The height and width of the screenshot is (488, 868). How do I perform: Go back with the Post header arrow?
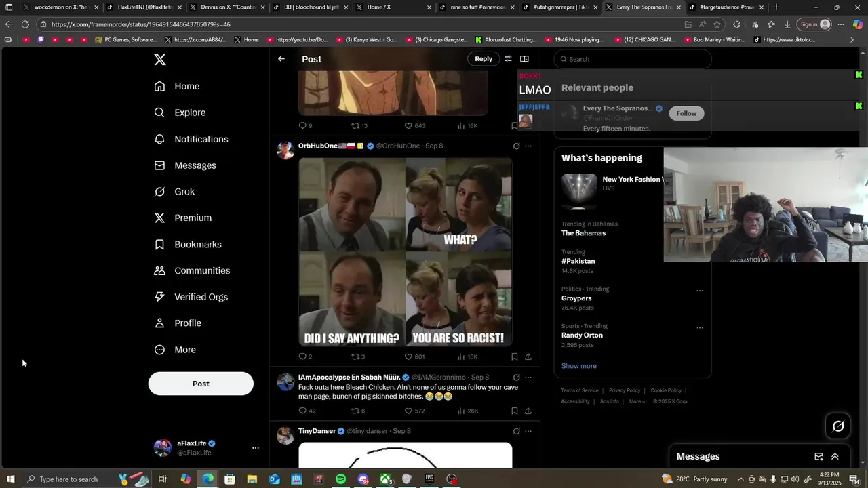pos(281,59)
